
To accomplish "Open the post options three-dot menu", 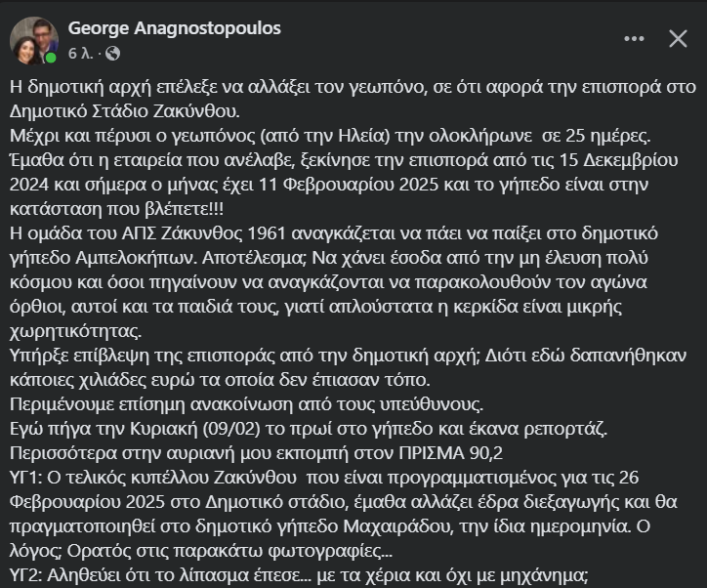I will (x=634, y=39).
